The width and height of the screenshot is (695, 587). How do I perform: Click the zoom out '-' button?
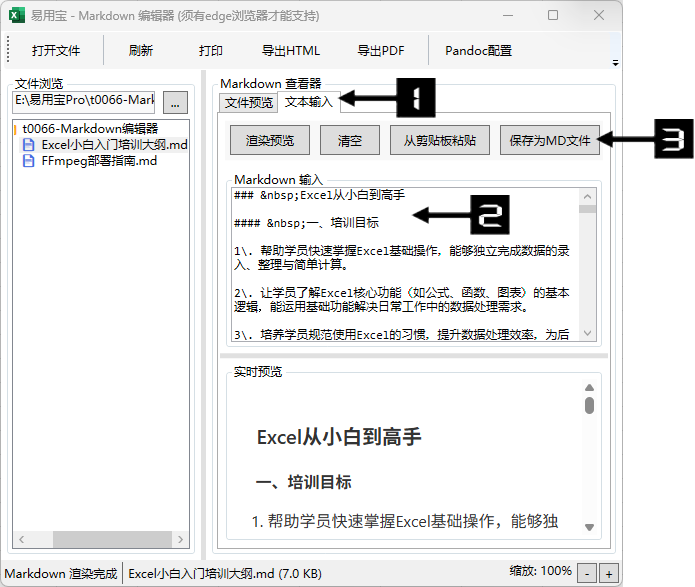click(x=587, y=574)
